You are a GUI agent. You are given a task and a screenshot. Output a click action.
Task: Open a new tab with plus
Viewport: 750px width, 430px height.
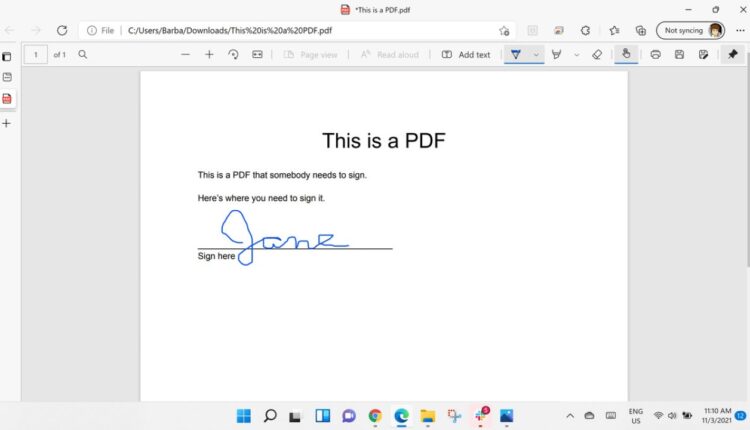(7, 123)
